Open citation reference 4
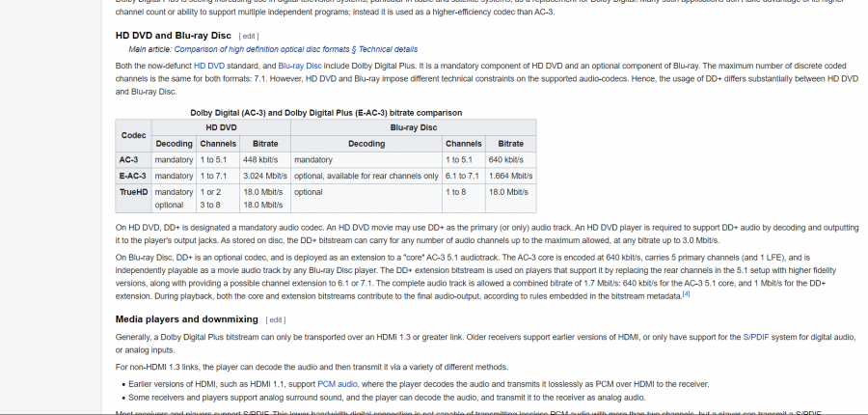This screenshot has height=415, width=868. coord(686,293)
